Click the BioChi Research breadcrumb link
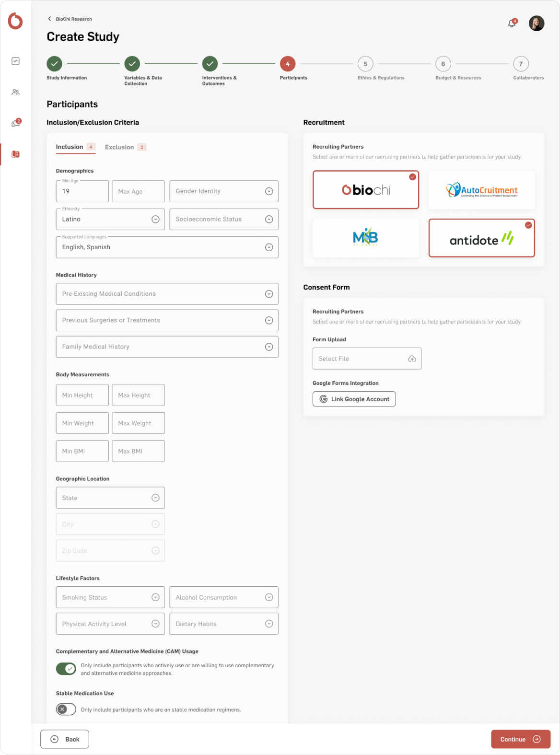This screenshot has height=755, width=560. [74, 19]
